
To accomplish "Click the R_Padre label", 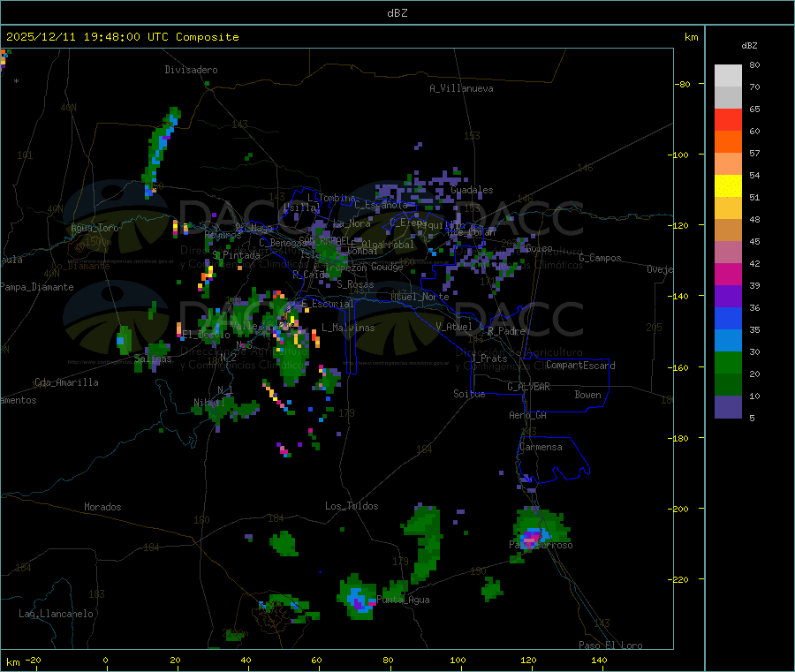I will pyautogui.click(x=506, y=331).
